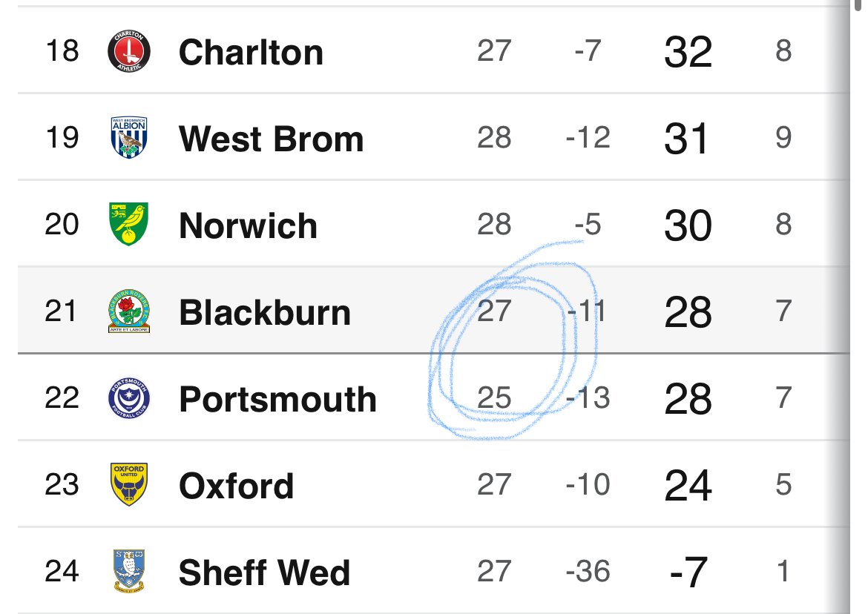868x614 pixels.
Task: Open the Portsmouth club badge
Action: pos(129,399)
